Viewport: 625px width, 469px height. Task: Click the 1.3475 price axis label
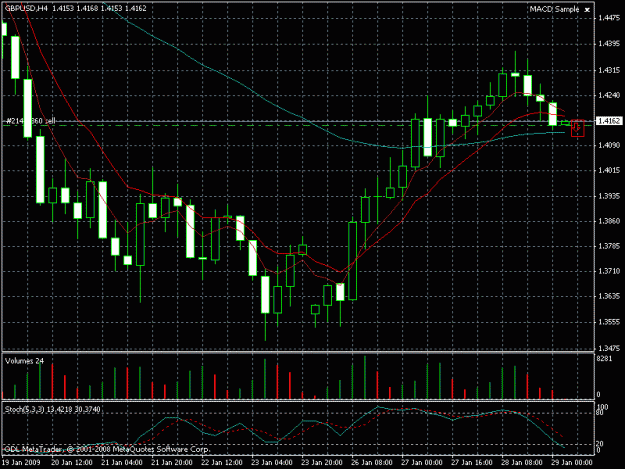(609, 348)
